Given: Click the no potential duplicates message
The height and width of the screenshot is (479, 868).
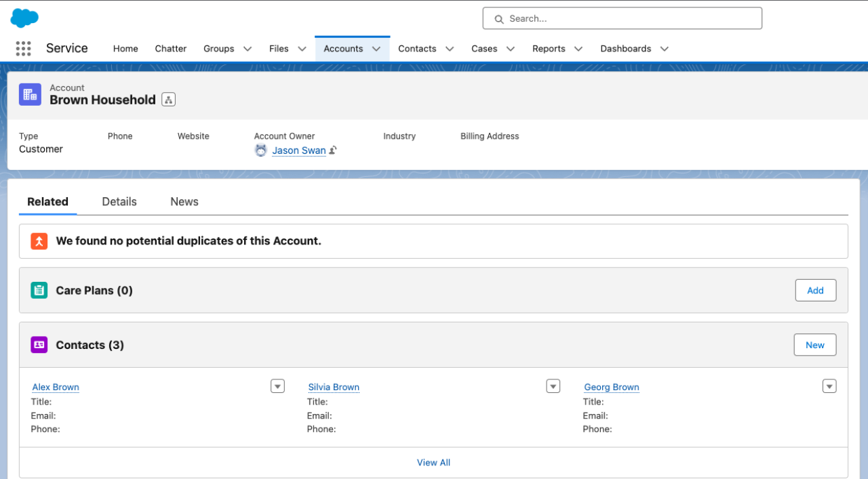Looking at the screenshot, I should (x=189, y=241).
